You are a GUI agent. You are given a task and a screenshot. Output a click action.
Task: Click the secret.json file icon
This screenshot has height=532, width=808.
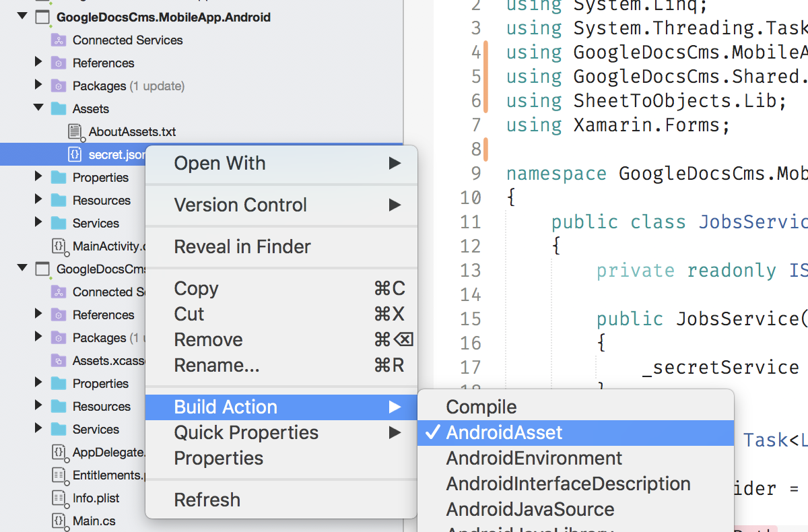pyautogui.click(x=75, y=154)
